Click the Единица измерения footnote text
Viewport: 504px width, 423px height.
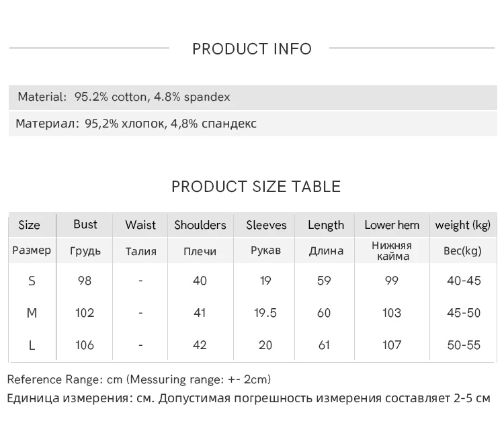click(x=249, y=398)
